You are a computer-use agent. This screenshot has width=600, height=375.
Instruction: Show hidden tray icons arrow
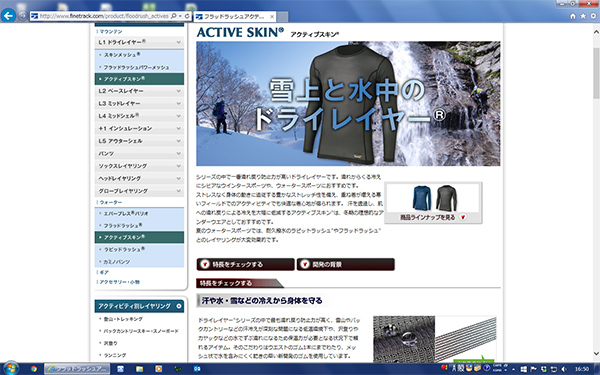(515, 369)
